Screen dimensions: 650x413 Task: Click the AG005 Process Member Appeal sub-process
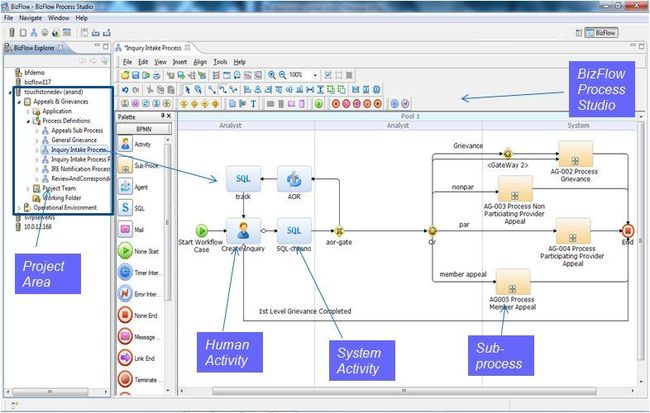pyautogui.click(x=513, y=282)
